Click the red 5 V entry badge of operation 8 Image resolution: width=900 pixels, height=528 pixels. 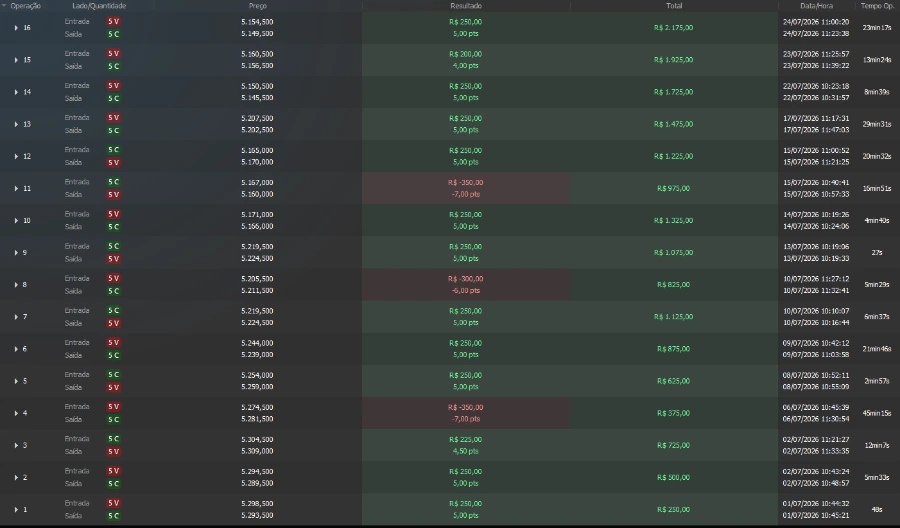[x=114, y=278]
